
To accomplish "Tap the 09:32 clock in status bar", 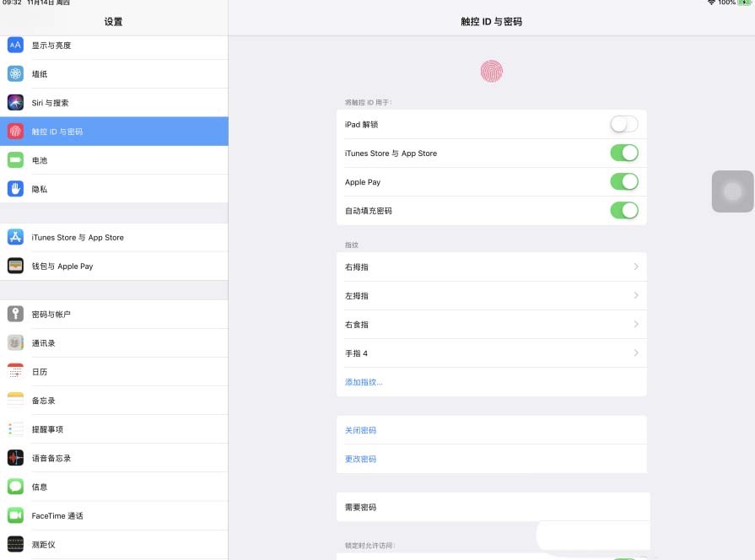I will [x=12, y=3].
